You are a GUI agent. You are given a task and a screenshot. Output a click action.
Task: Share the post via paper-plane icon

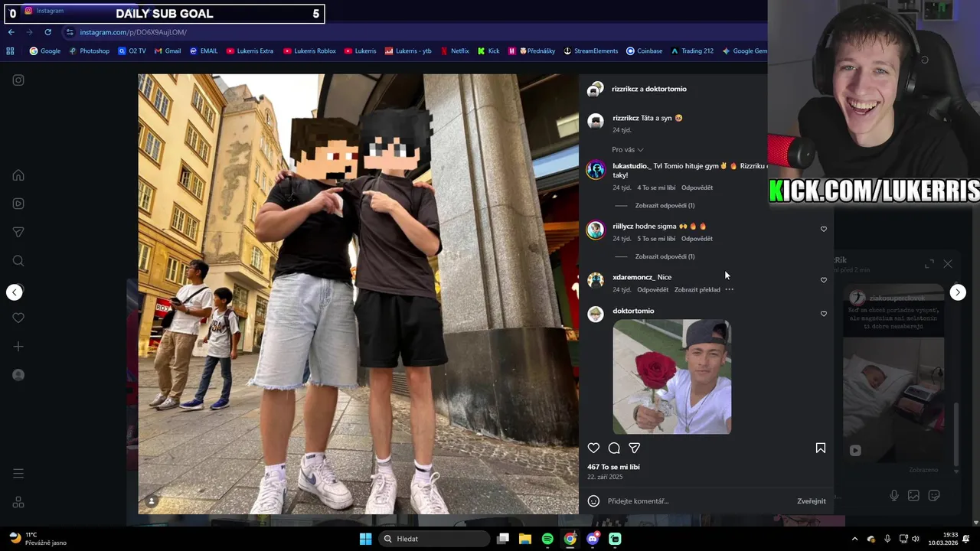[x=634, y=448]
